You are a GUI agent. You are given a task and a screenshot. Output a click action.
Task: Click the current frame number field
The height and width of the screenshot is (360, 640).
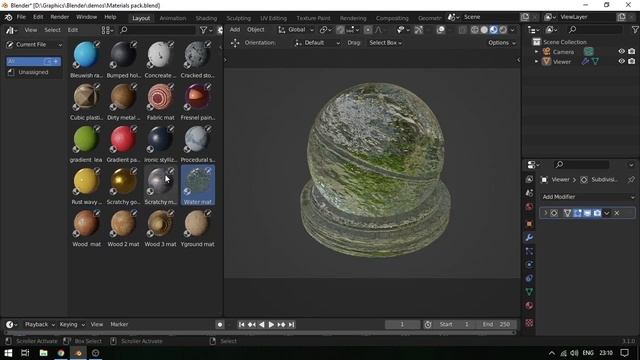[402, 324]
